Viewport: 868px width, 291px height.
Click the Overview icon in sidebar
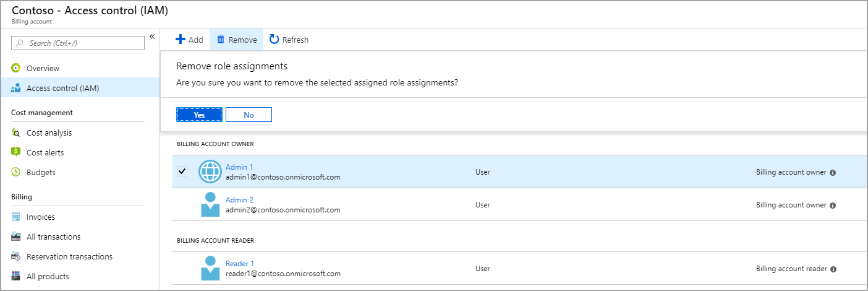(x=16, y=68)
